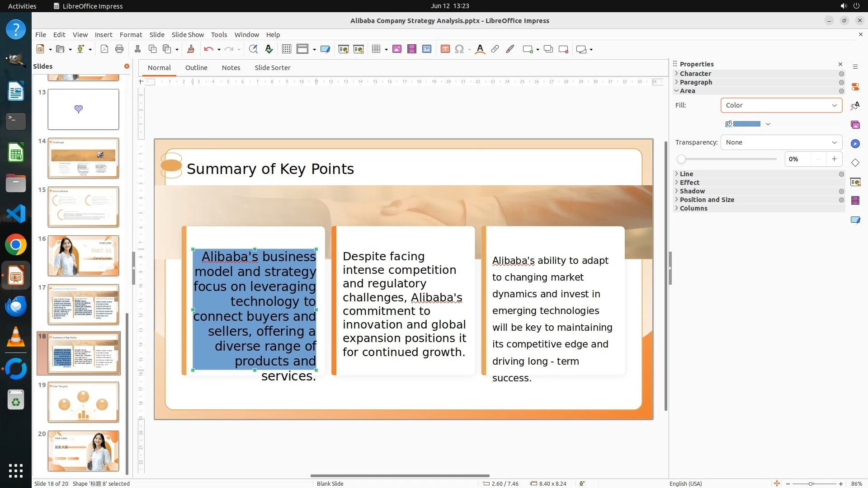Open the Slide Show menu
This screenshot has width=868, height=488.
click(x=188, y=35)
